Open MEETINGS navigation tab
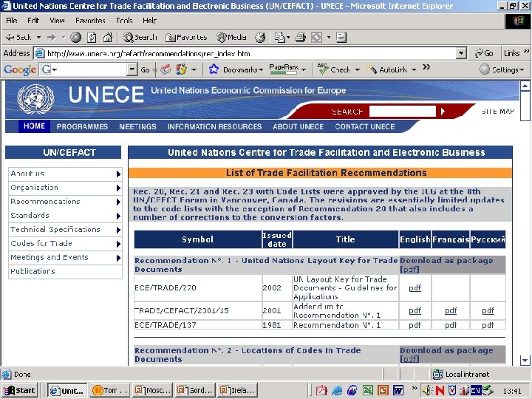Screen dimensions: 532x399 pos(137,126)
